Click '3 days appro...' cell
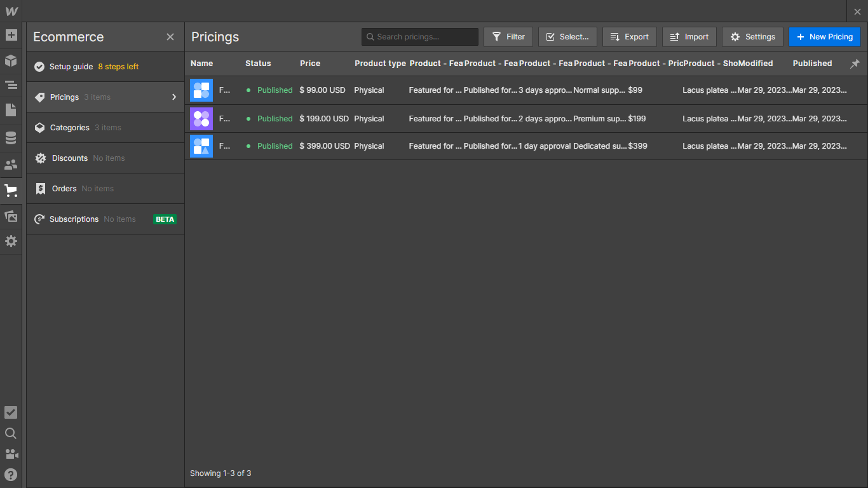 pyautogui.click(x=545, y=90)
